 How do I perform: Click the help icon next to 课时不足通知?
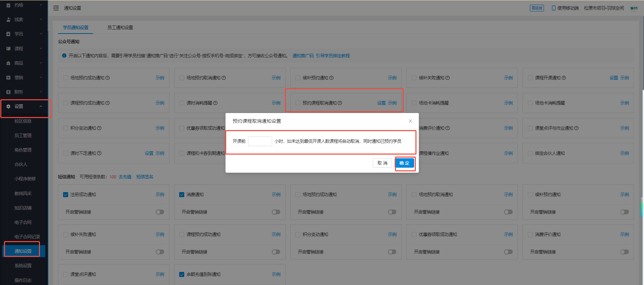pos(99,153)
